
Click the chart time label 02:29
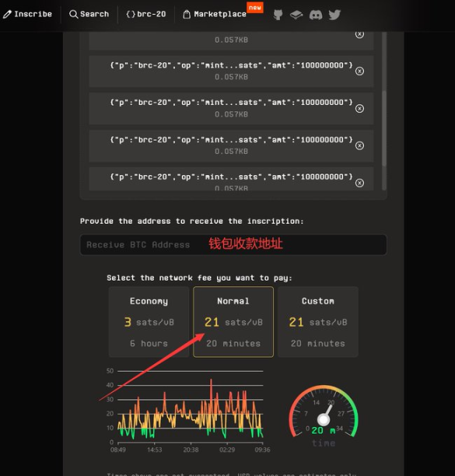pos(227,450)
